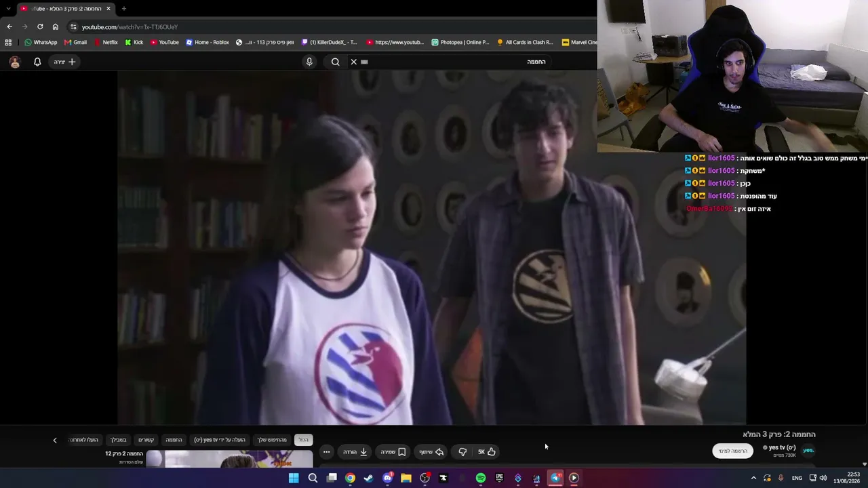The width and height of the screenshot is (868, 488).
Task: Like the video (5K thumbs up)
Action: [x=486, y=452]
